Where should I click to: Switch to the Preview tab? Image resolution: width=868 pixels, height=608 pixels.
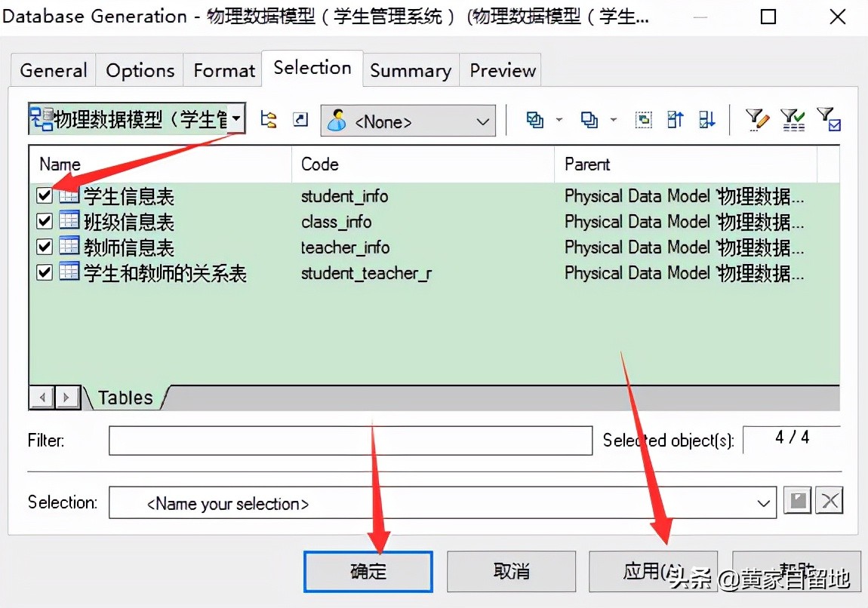point(500,69)
